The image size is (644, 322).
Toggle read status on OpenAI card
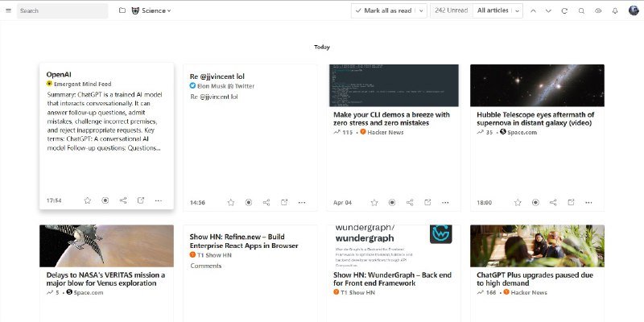coord(105,200)
